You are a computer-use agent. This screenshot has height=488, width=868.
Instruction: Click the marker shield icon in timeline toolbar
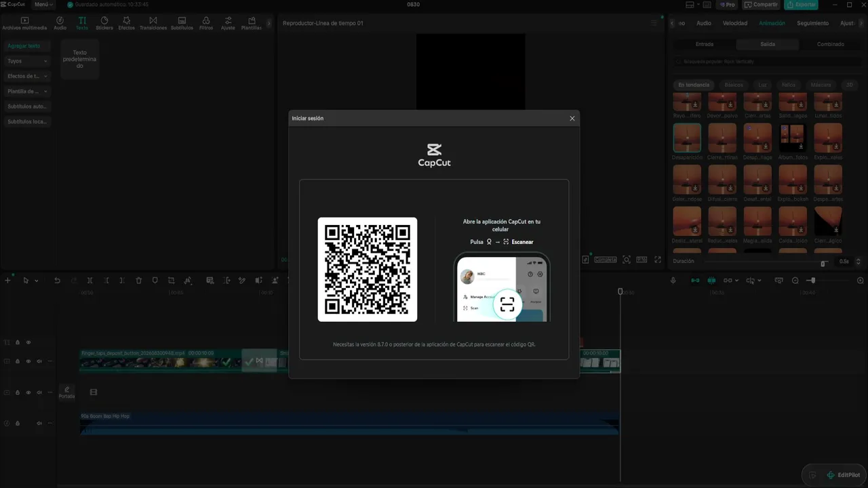click(x=155, y=281)
